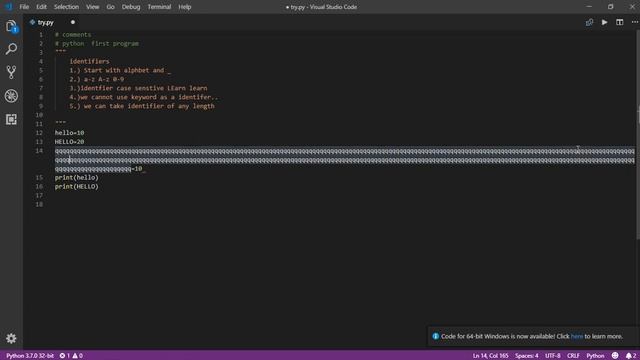Open the Edit menu
Viewport: 640px width, 360px height.
[x=41, y=7]
